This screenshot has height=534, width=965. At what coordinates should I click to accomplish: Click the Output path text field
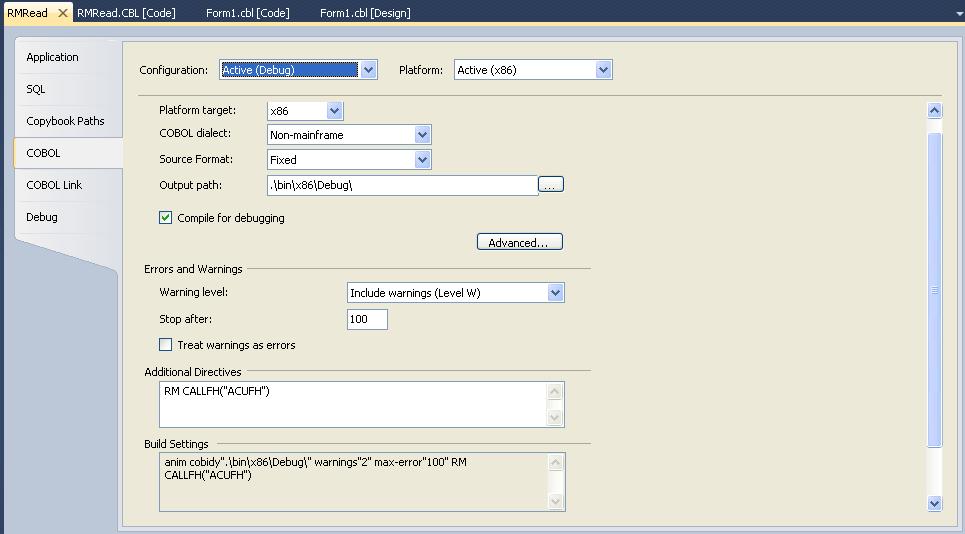tap(402, 185)
